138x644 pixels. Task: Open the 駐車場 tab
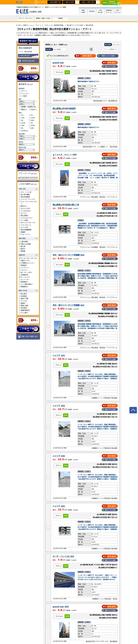(60, 18)
